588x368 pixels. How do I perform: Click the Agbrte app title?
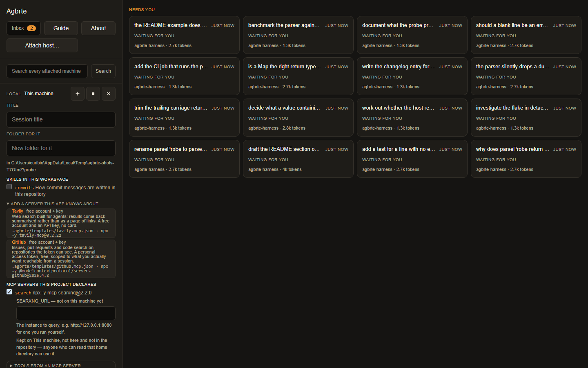point(16,11)
